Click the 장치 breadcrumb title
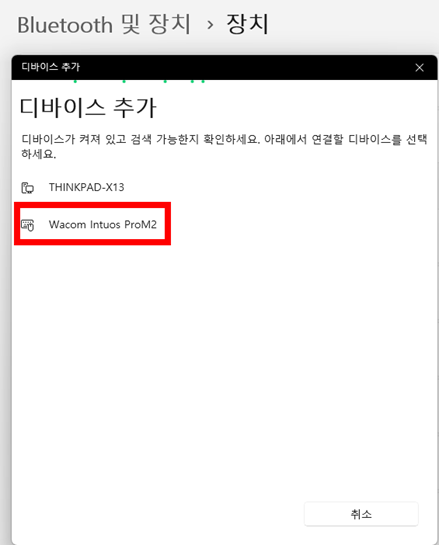 coord(247,24)
